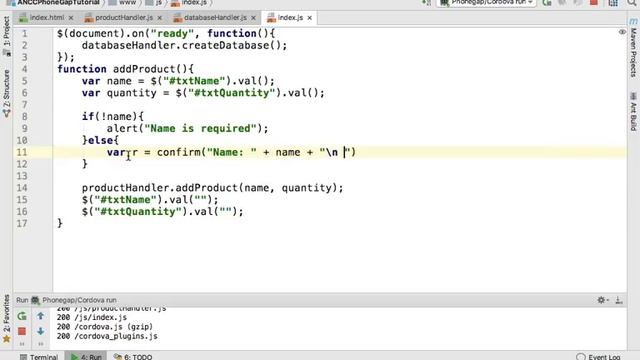Image resolution: width=640 pixels, height=360 pixels.
Task: Open the Event Log
Action: click(x=598, y=357)
